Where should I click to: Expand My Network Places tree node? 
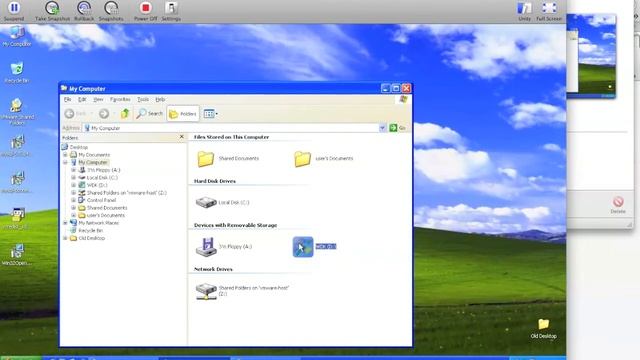click(x=65, y=223)
